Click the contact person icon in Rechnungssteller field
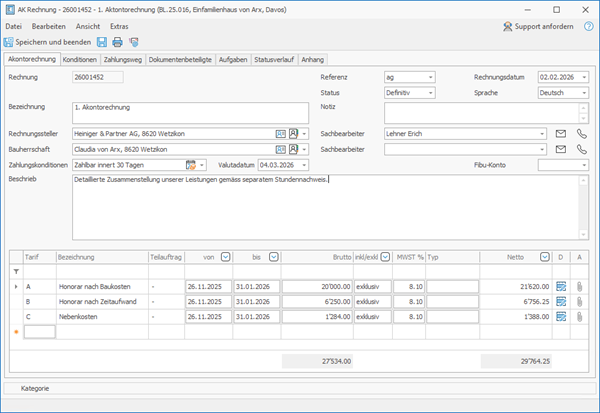The height and width of the screenshot is (413, 600). [x=293, y=134]
